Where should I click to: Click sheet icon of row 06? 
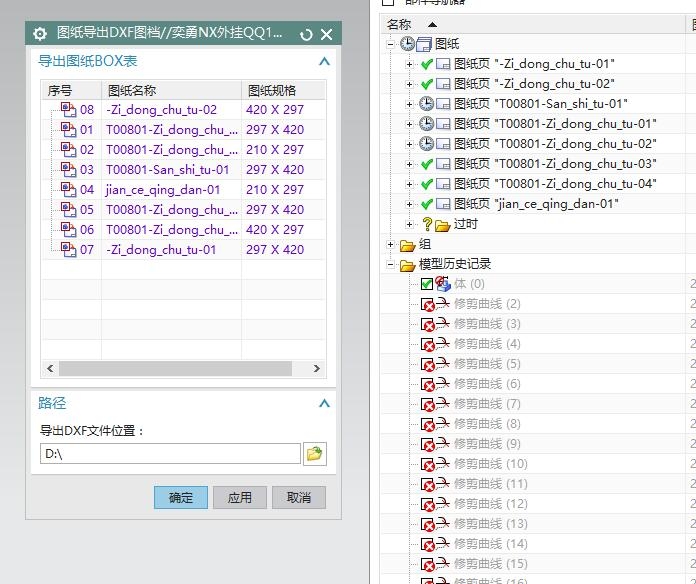68,229
